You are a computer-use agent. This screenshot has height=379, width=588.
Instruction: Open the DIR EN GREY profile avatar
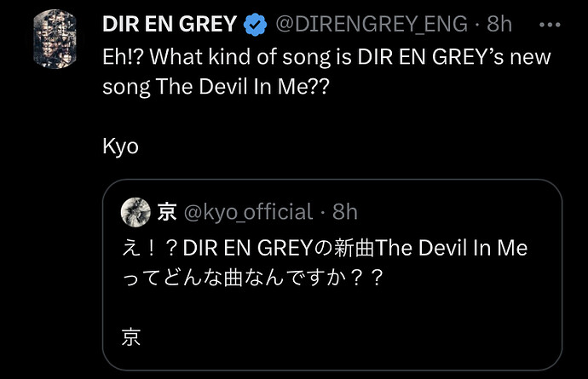click(55, 39)
